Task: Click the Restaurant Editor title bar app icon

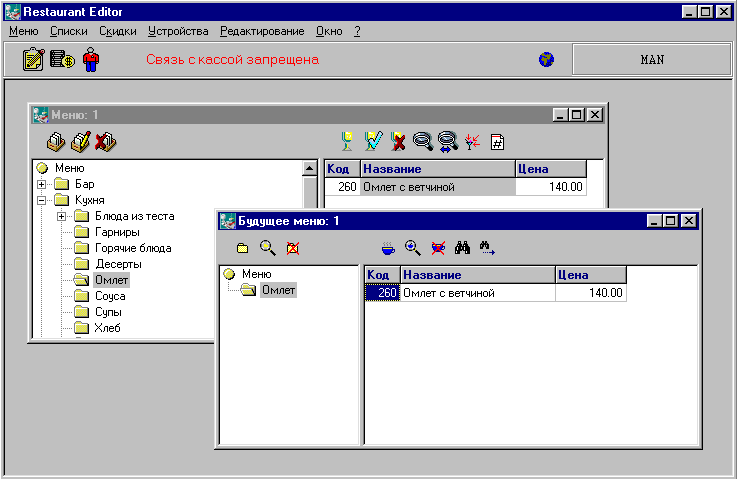Action: coord(13,12)
